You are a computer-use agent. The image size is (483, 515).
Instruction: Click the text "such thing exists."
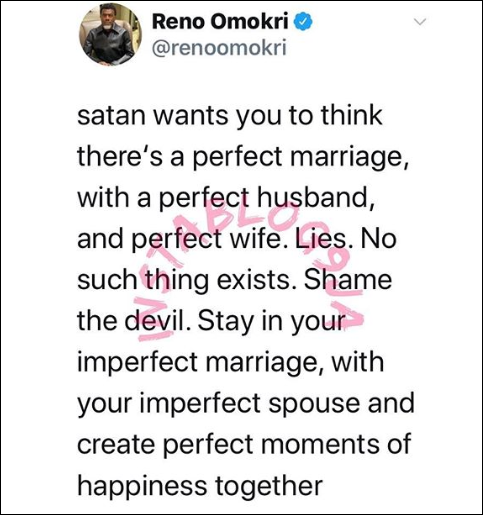click(x=188, y=281)
